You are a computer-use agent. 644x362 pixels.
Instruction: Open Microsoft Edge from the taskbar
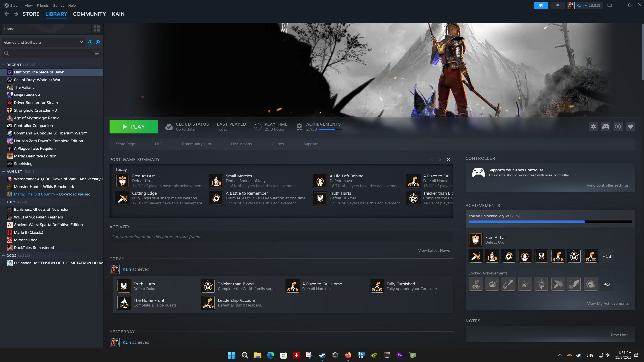coord(270,355)
